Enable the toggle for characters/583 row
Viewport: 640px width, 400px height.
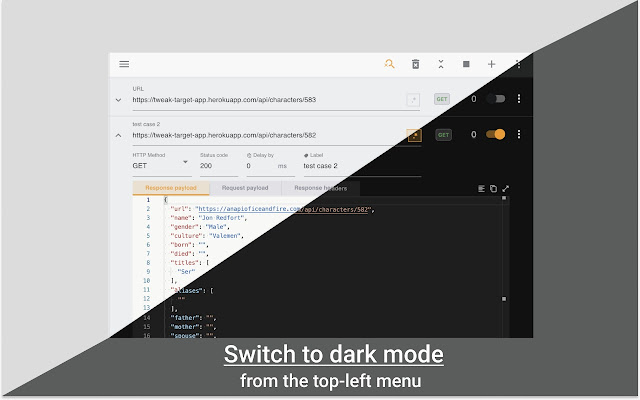point(496,99)
